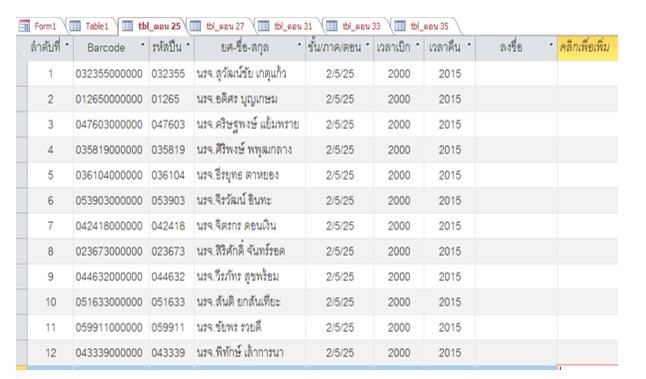Click gun code cell 042418

coord(172,226)
